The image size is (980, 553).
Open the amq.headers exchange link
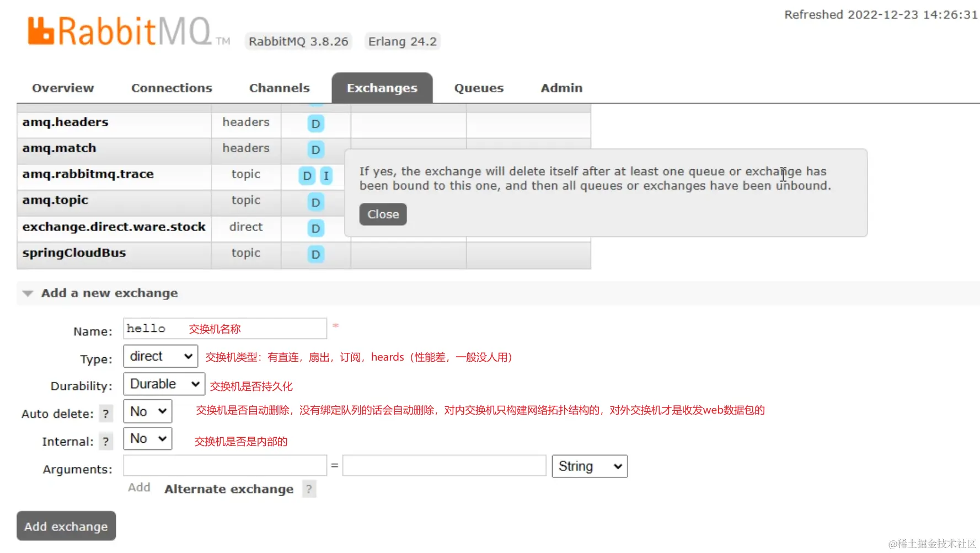click(65, 122)
